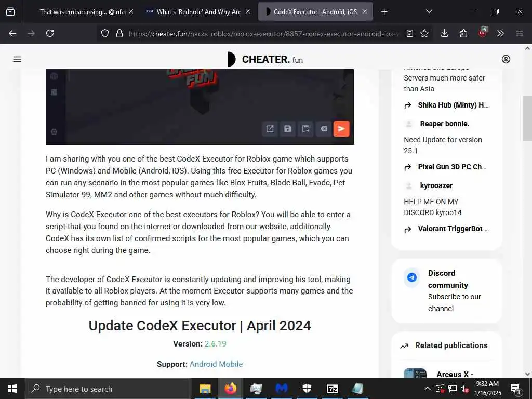Open the user account profile icon
532x399 pixels.
pyautogui.click(x=506, y=59)
